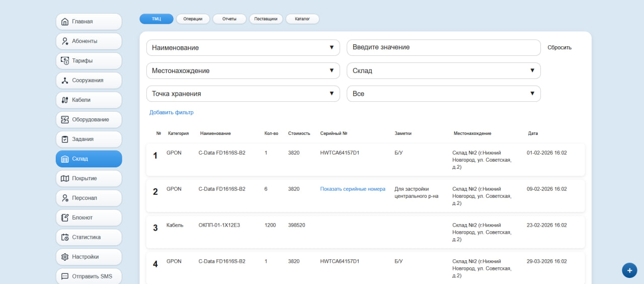This screenshot has height=284, width=644.
Task: Open the Главная sidebar section
Action: 89,22
